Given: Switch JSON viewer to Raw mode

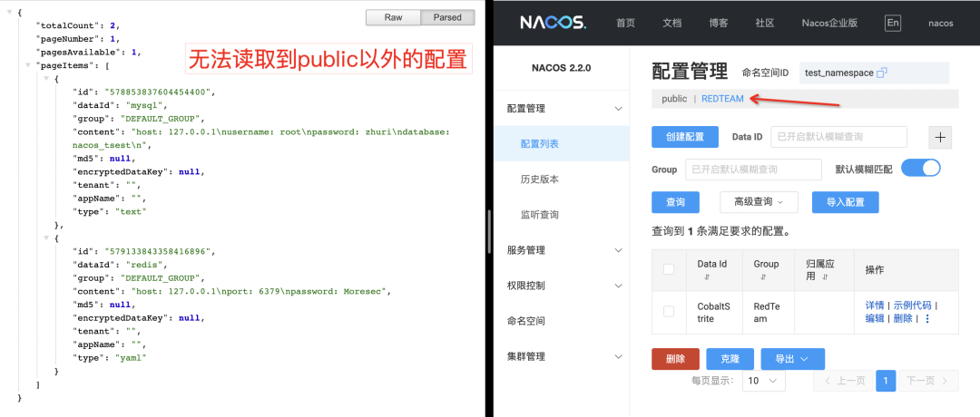Looking at the screenshot, I should tap(393, 17).
